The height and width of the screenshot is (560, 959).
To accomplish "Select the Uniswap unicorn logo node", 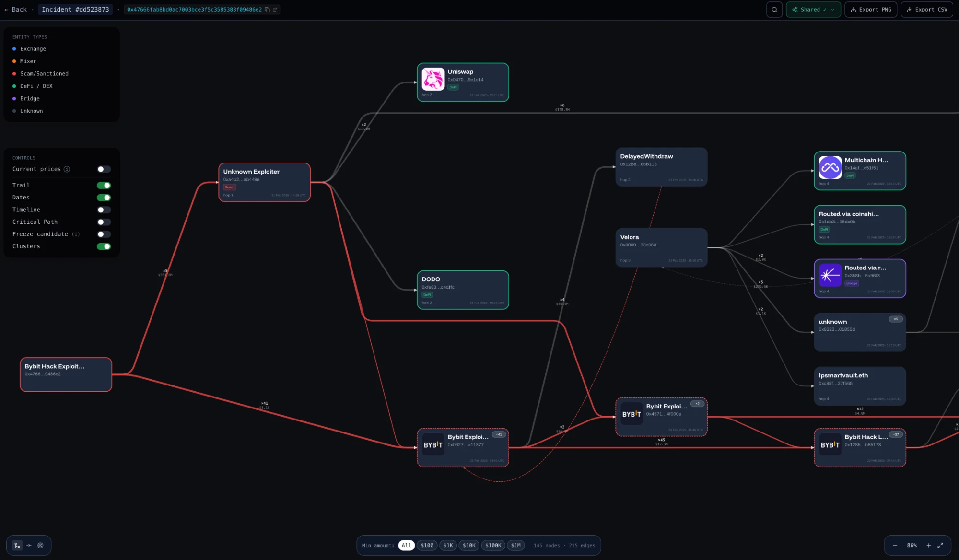I will tap(433, 79).
